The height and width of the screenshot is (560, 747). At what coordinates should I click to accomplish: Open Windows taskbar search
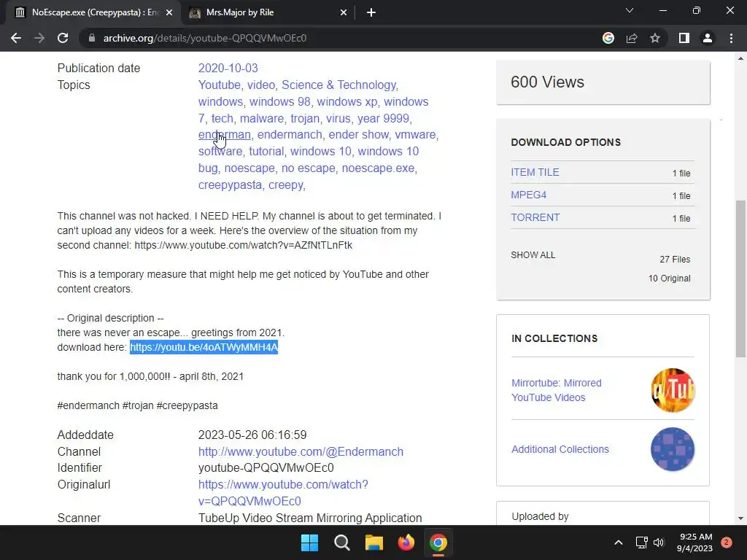tap(342, 542)
